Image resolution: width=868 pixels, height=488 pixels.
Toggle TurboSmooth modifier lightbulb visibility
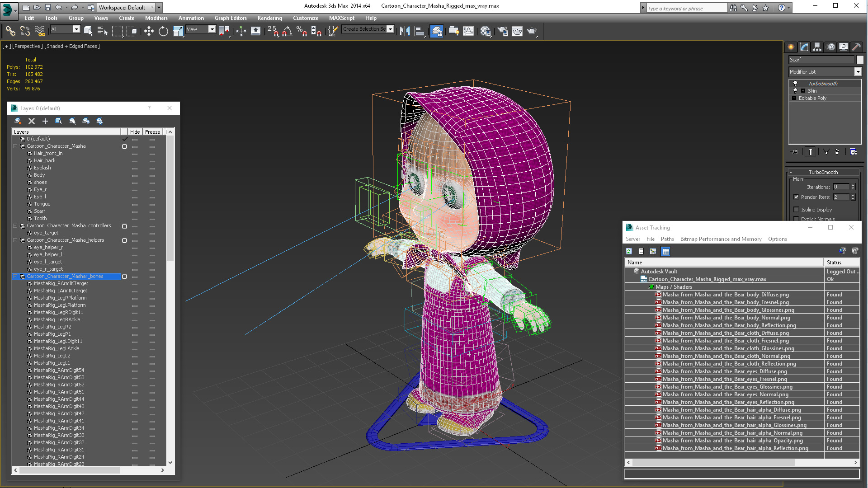pos(795,83)
